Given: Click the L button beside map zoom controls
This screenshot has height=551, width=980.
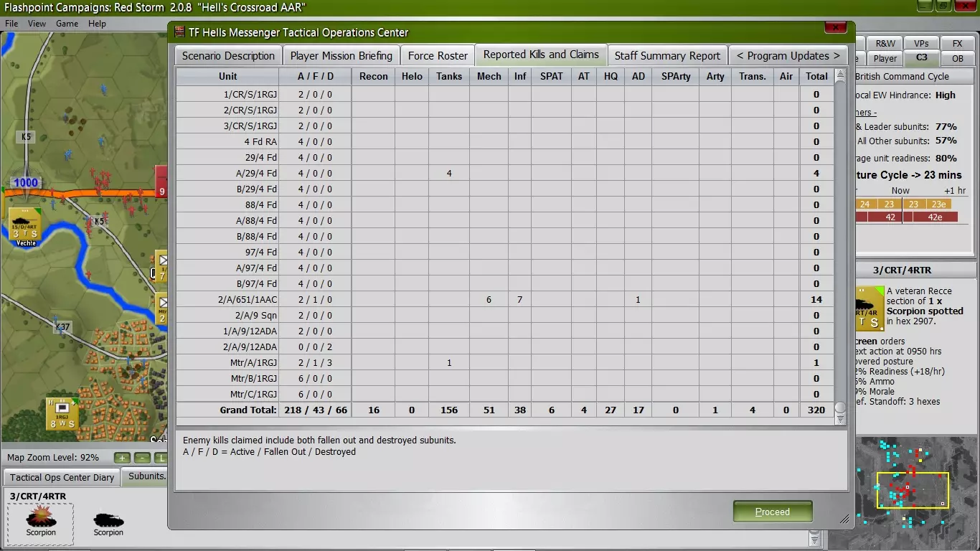Looking at the screenshot, I should 161,458.
